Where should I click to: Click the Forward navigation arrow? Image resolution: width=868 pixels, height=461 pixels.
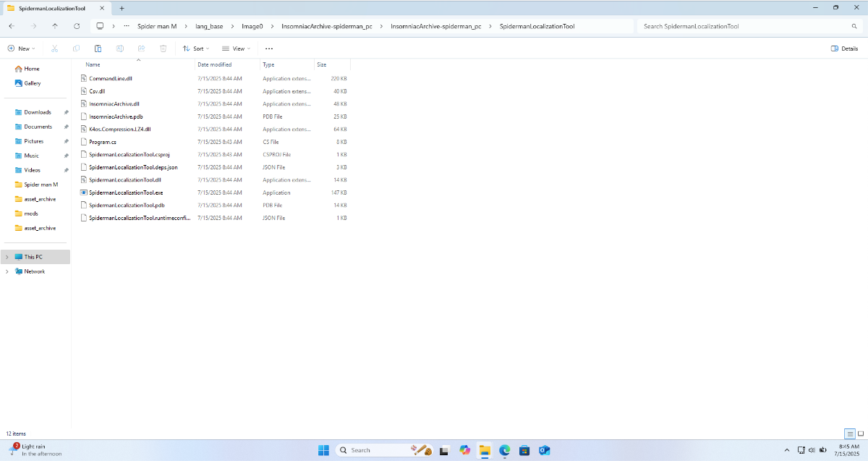click(x=33, y=26)
